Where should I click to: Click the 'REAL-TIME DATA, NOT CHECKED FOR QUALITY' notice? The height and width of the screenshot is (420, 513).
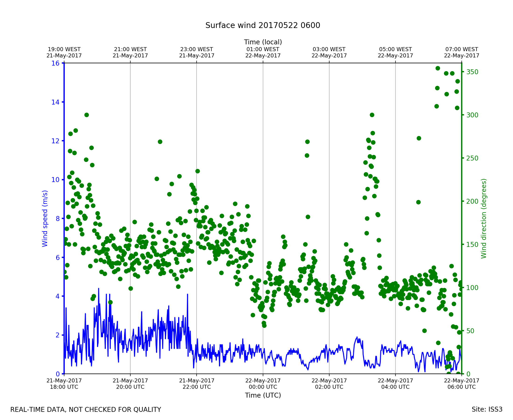coord(86,409)
